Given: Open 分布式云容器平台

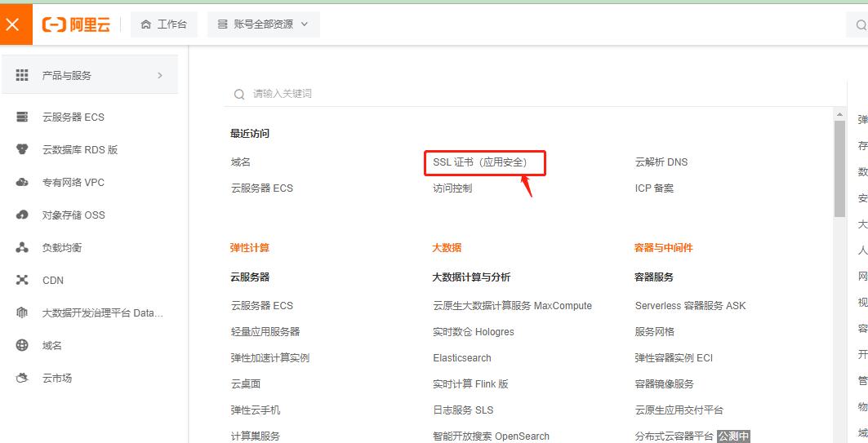Looking at the screenshot, I should click(674, 436).
